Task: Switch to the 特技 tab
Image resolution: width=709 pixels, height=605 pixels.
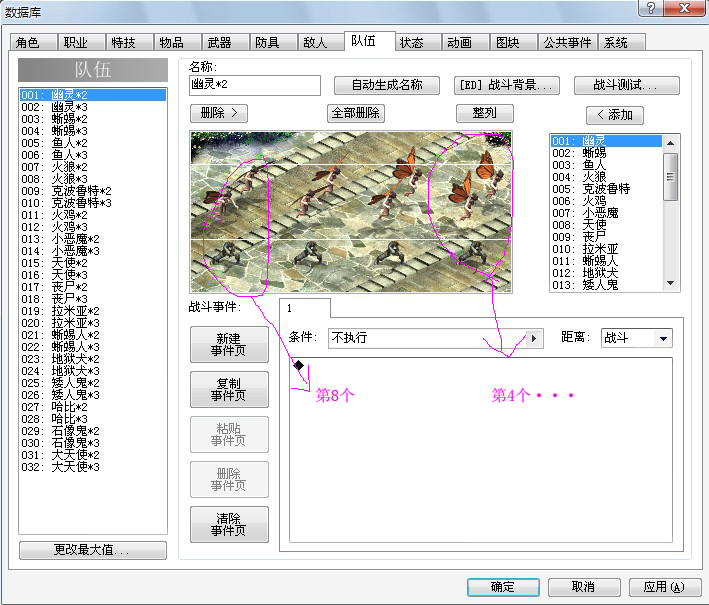Action: 129,43
